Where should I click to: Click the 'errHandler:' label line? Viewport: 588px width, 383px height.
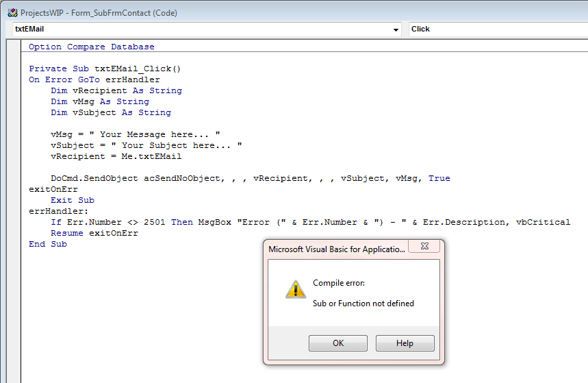coord(58,211)
